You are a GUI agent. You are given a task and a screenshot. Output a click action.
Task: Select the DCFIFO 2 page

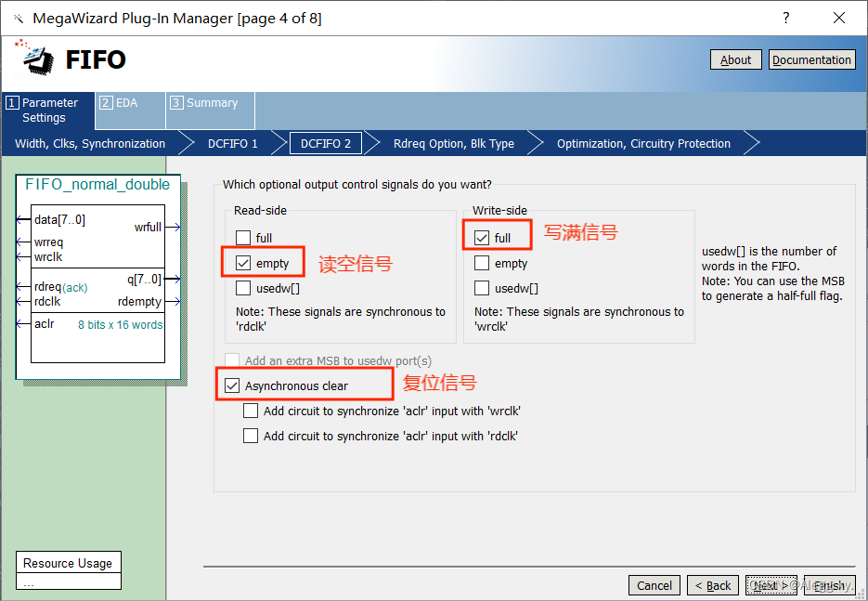[x=326, y=143]
